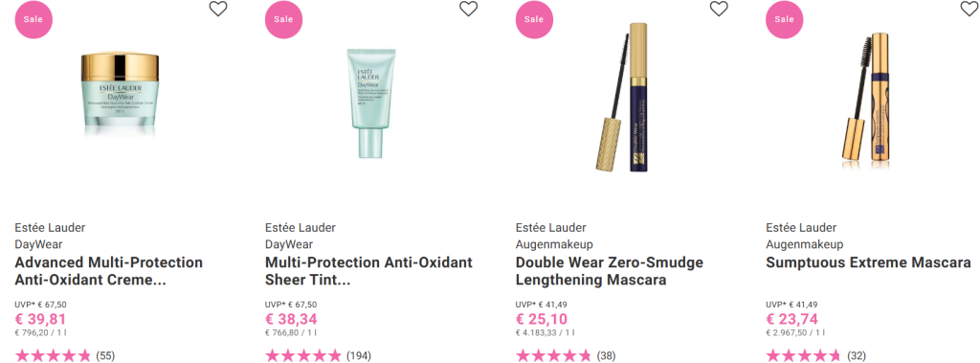Select Sale badge on Sumptuous Extreme Mascara
980x363 pixels.
tap(785, 19)
